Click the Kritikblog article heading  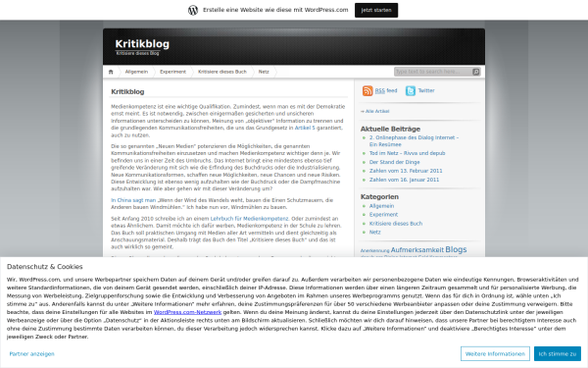click(x=127, y=91)
